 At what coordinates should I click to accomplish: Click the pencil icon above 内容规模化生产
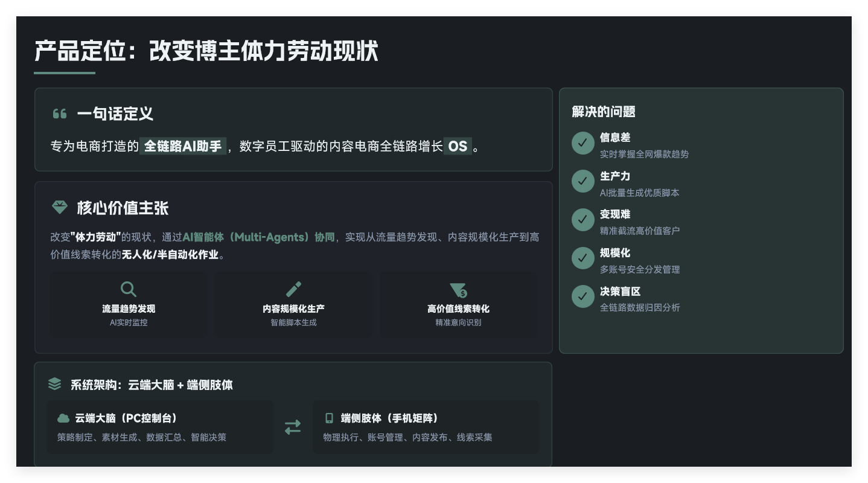pos(293,289)
